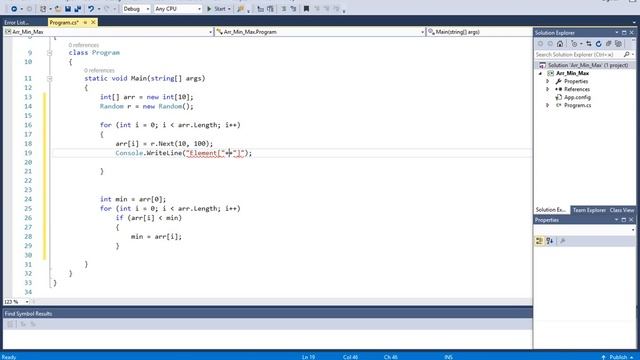Image resolution: width=640 pixels, height=360 pixels.
Task: Select Program.cs in Solution Explorer
Action: [577, 105]
